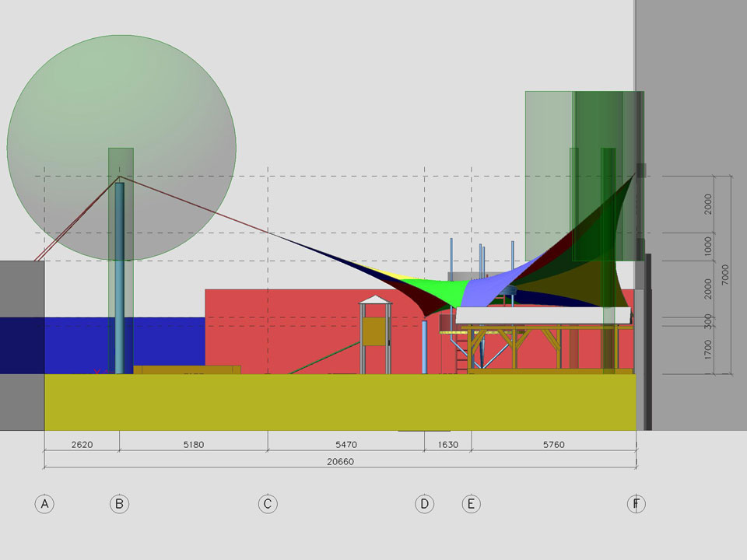The width and height of the screenshot is (747, 560).
Task: Click grid axis marker E
Action: coord(471,504)
